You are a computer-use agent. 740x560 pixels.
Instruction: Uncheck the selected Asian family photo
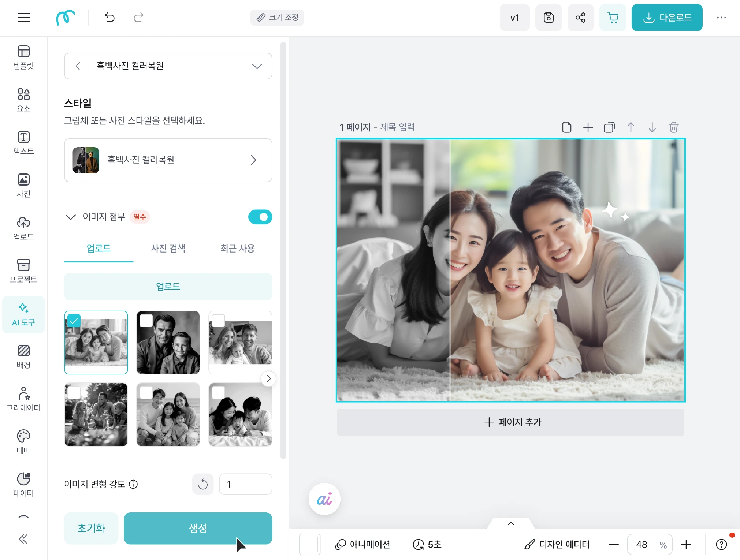point(74,321)
